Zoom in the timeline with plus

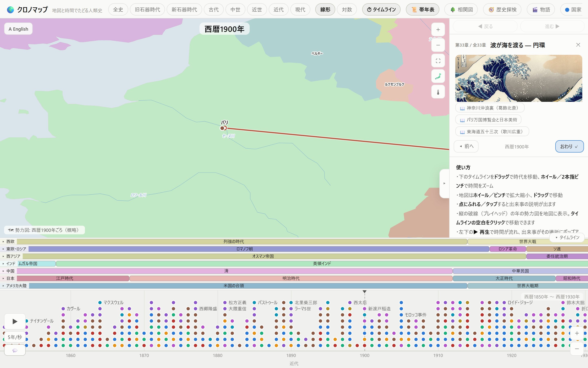tap(577, 333)
